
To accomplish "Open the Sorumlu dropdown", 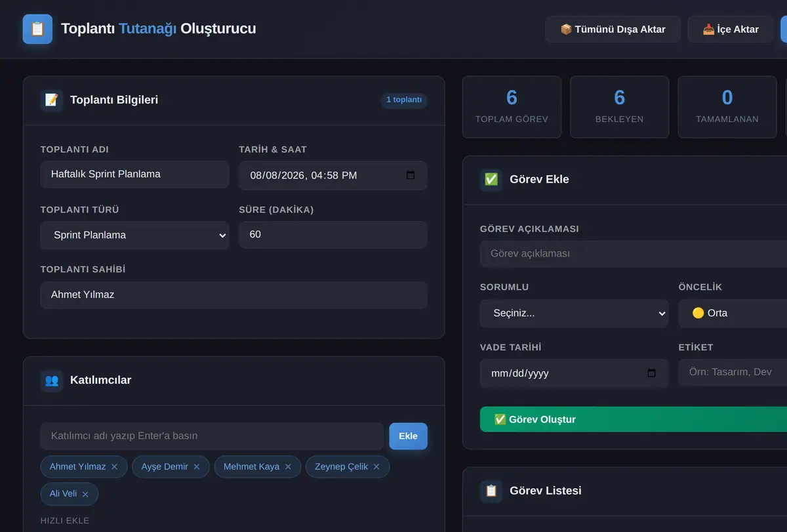I will click(x=575, y=314).
